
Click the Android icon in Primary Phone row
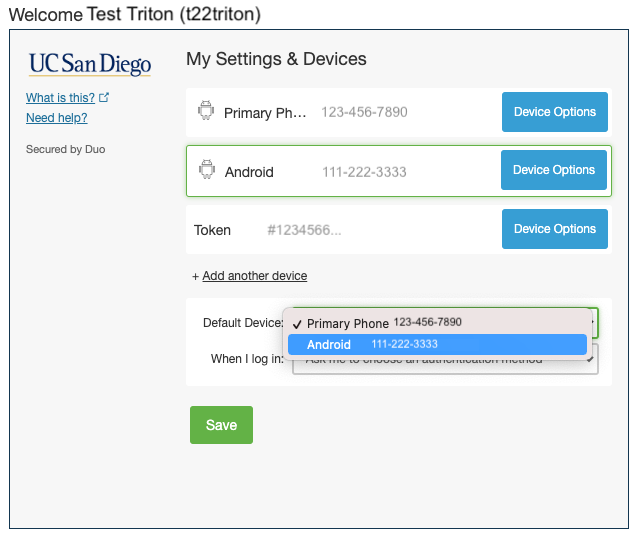[x=207, y=112]
